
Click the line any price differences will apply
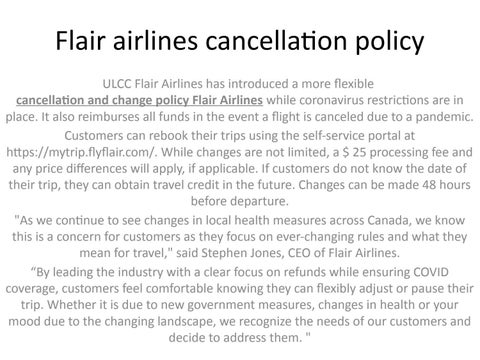240,169
